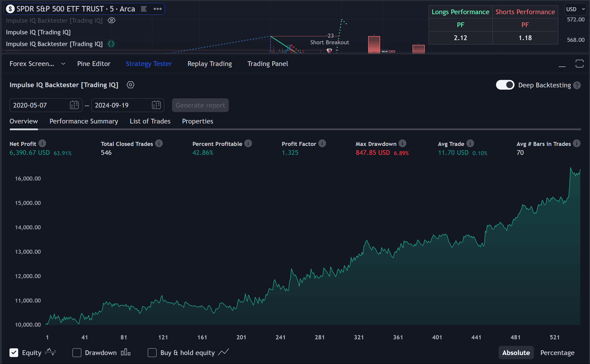Viewport: 590px width, 364px height.
Task: Show Max Drawdown info icon
Action: point(402,143)
